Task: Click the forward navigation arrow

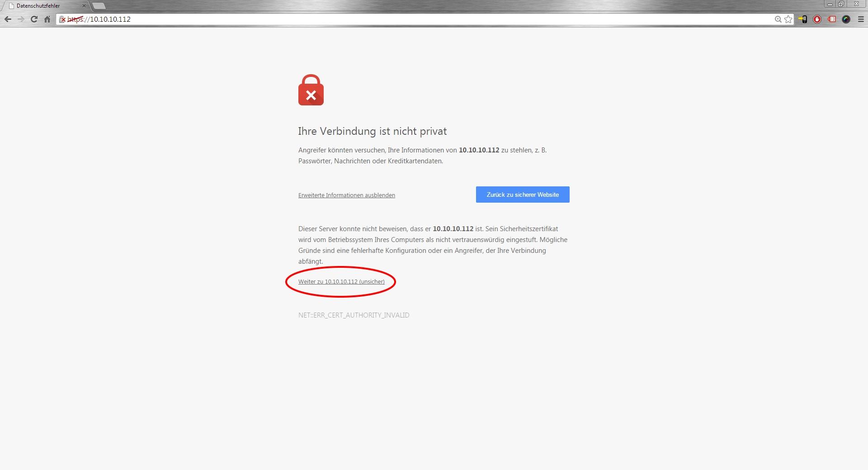Action: [x=21, y=19]
